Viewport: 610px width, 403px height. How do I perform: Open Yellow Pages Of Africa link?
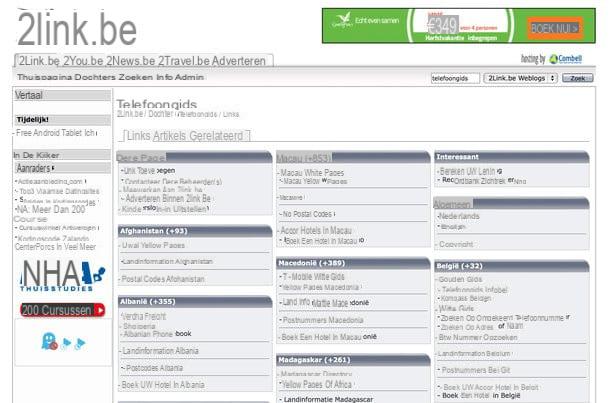[x=317, y=385]
